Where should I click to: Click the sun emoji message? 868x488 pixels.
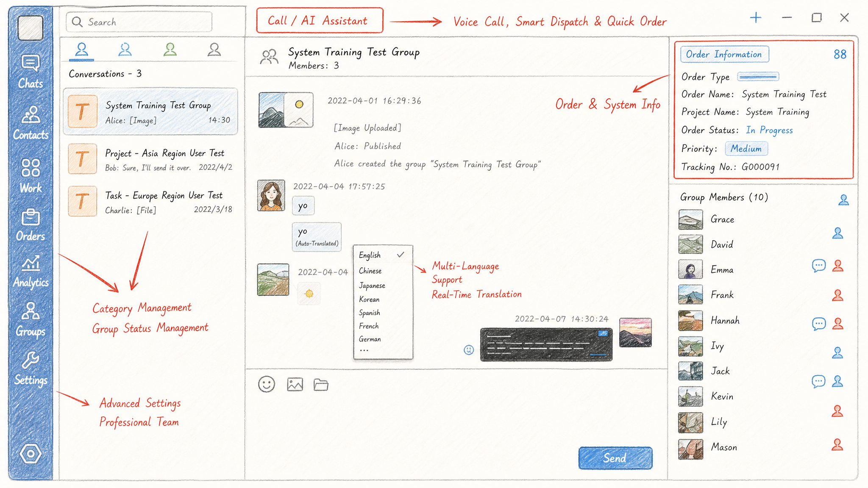[309, 294]
